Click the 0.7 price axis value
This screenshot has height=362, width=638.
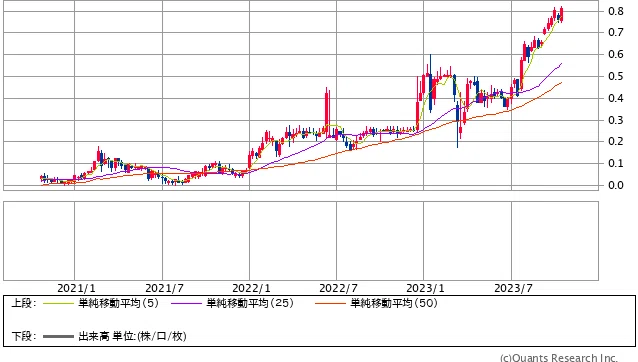tap(616, 32)
